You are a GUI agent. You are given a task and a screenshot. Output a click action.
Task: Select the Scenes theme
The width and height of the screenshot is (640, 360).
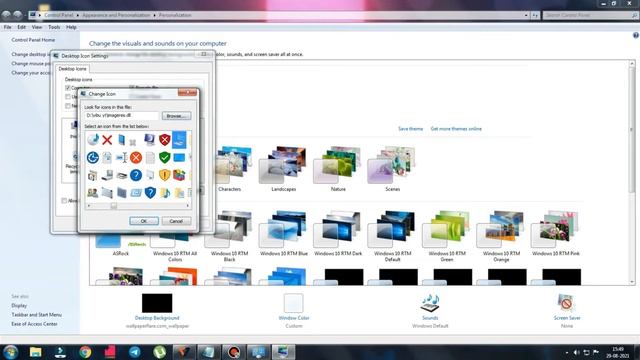pyautogui.click(x=392, y=169)
